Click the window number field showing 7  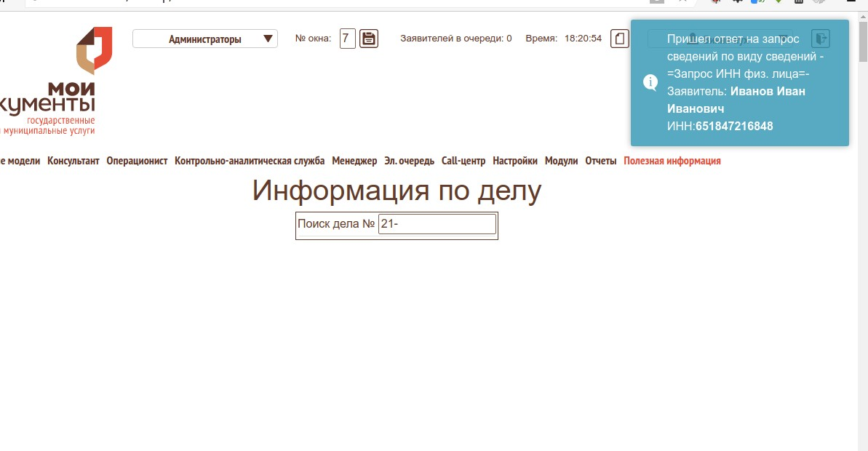[347, 39]
